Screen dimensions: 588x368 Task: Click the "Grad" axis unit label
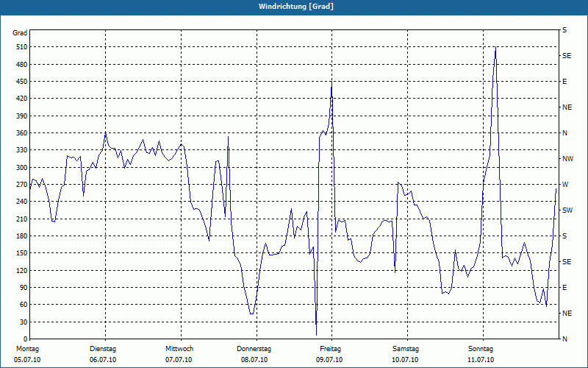tap(20, 33)
